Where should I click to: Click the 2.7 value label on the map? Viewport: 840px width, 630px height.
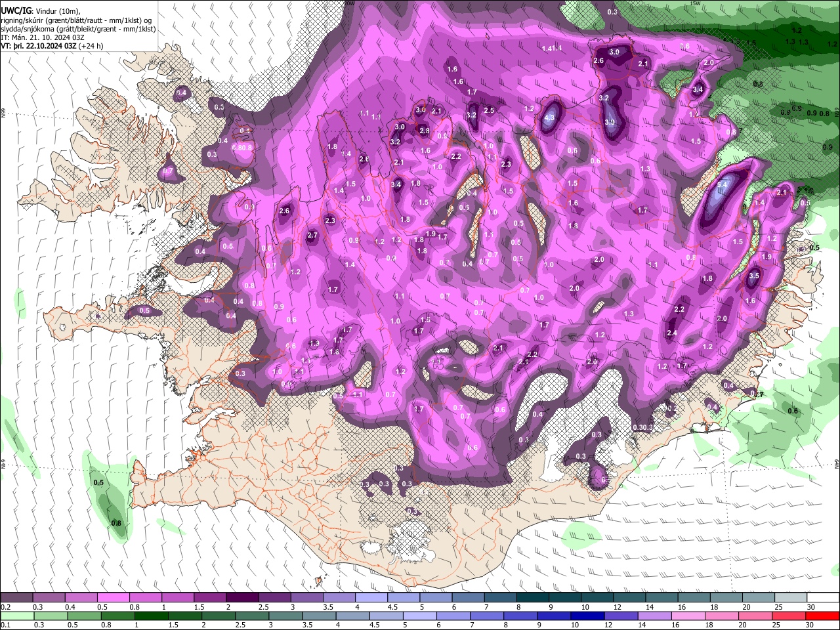312,236
